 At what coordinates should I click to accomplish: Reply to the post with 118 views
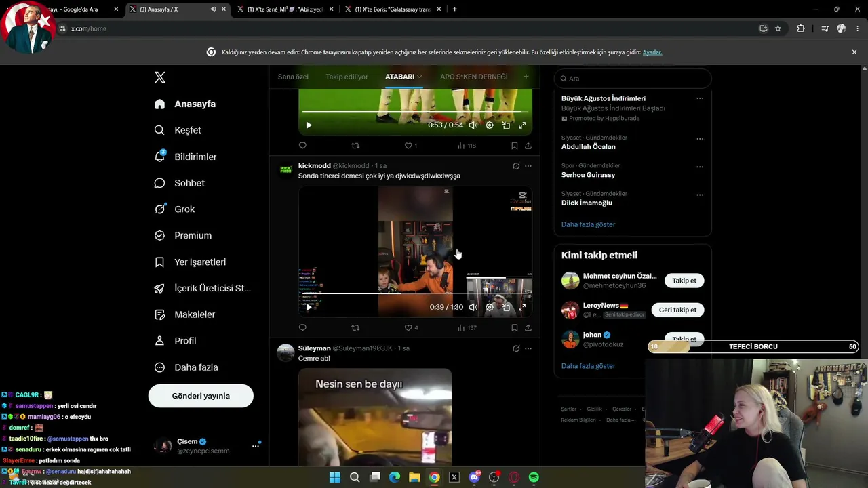[x=302, y=146]
